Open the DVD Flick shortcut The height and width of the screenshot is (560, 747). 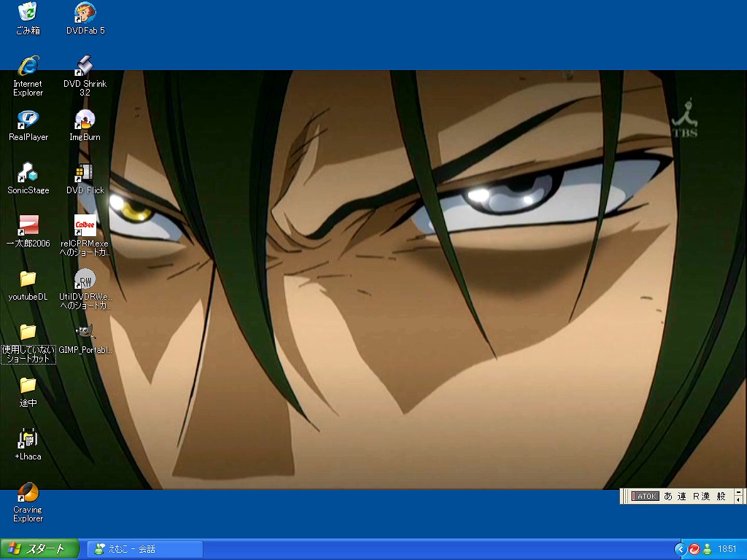point(85,179)
